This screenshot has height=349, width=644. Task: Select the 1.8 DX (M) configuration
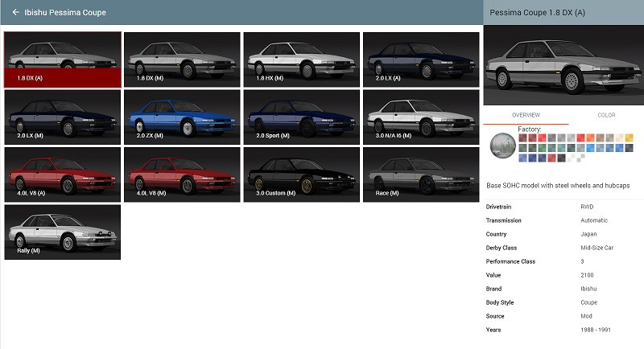[182, 60]
